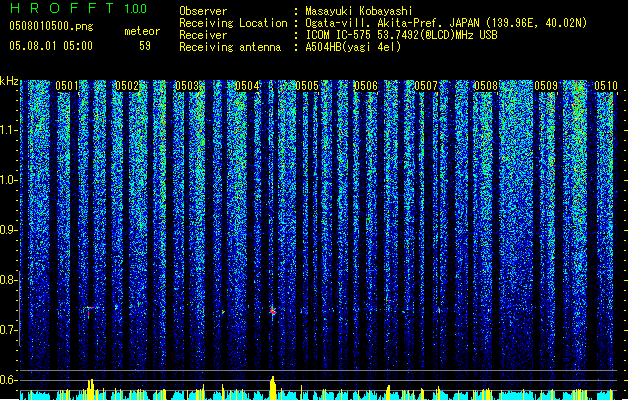Click the 'Receiving Location' label
The height and width of the screenshot is (400, 629).
[x=233, y=23]
